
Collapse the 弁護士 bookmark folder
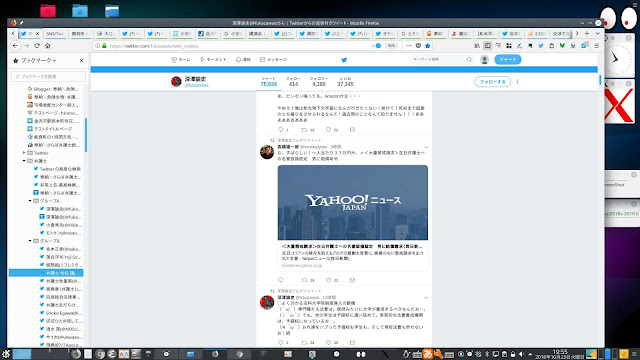click(24, 161)
